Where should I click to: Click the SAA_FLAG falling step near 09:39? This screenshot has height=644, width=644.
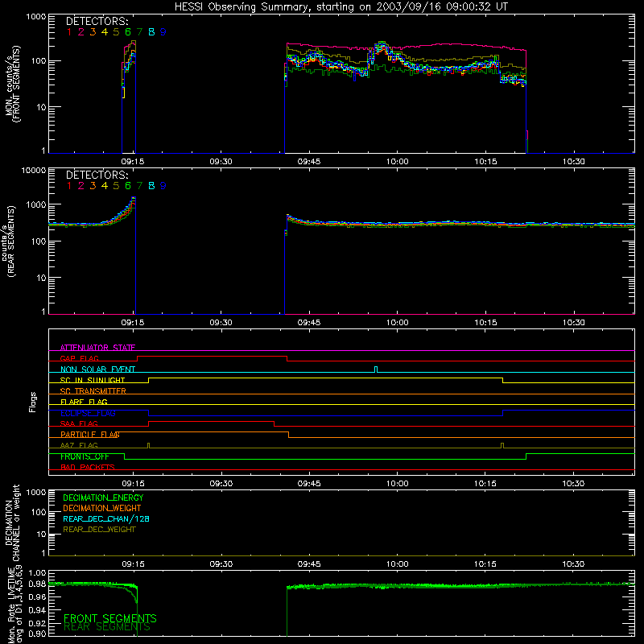pos(274,424)
